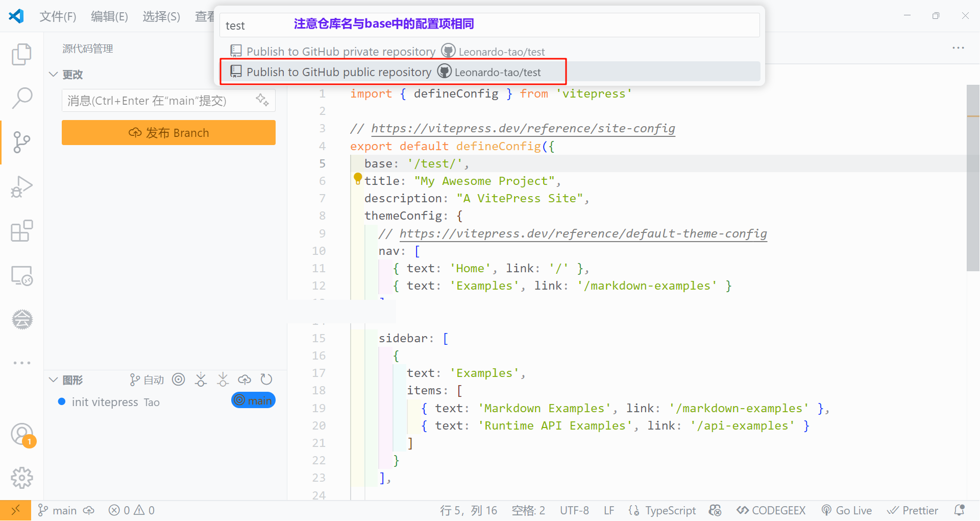The image size is (980, 521).
Task: Open the default-theme-config reference link
Action: (x=583, y=233)
